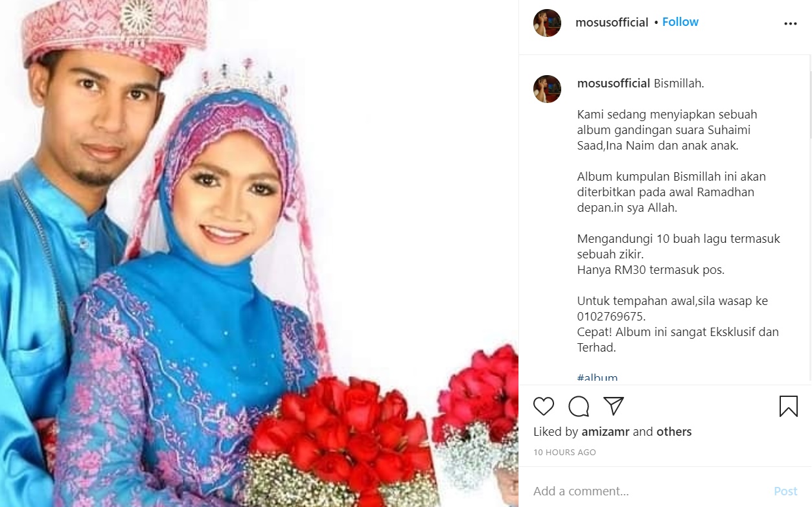
Task: Like the post with the heart icon
Action: [544, 407]
